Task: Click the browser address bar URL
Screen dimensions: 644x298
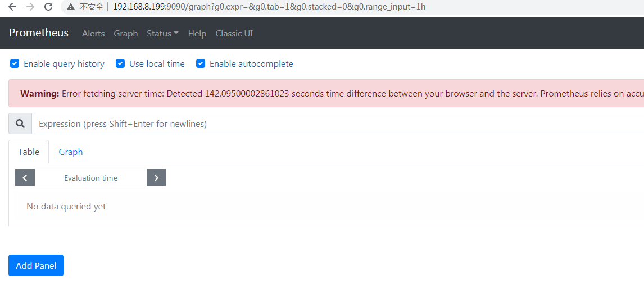Action: (269, 7)
